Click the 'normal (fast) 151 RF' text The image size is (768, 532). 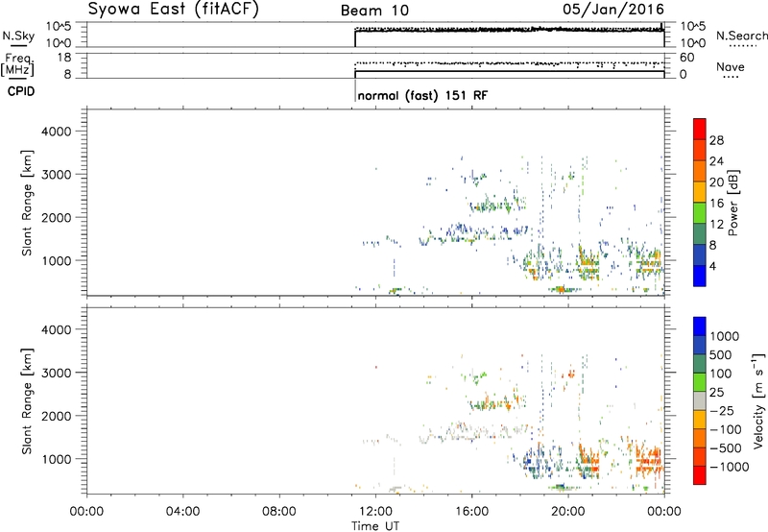(422, 95)
